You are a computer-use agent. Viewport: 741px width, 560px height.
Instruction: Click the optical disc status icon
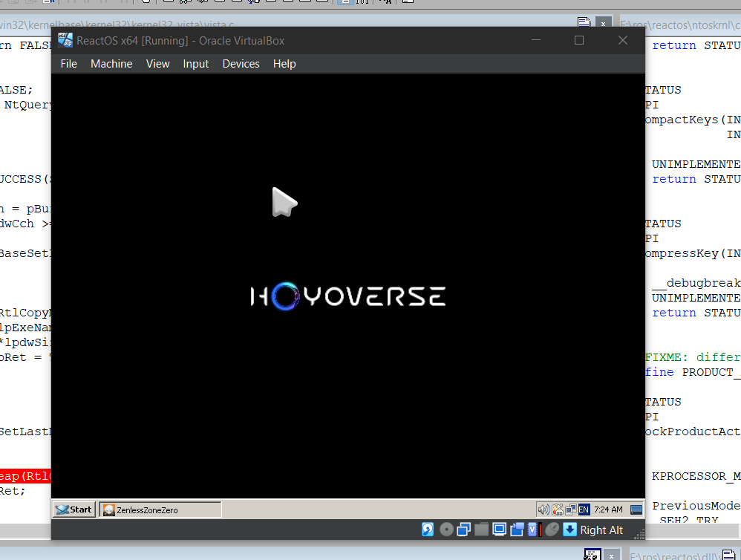point(446,530)
